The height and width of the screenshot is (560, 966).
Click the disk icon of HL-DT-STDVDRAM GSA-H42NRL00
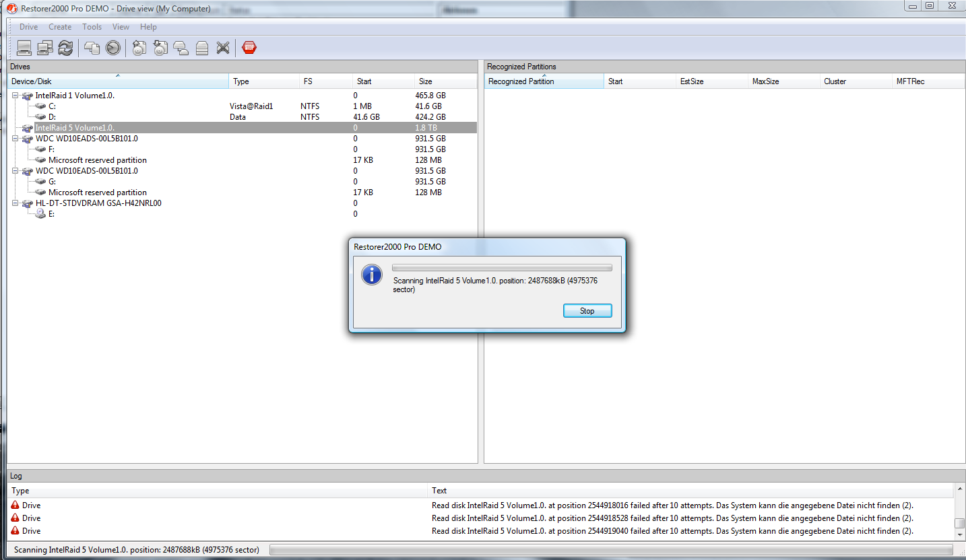click(x=28, y=203)
